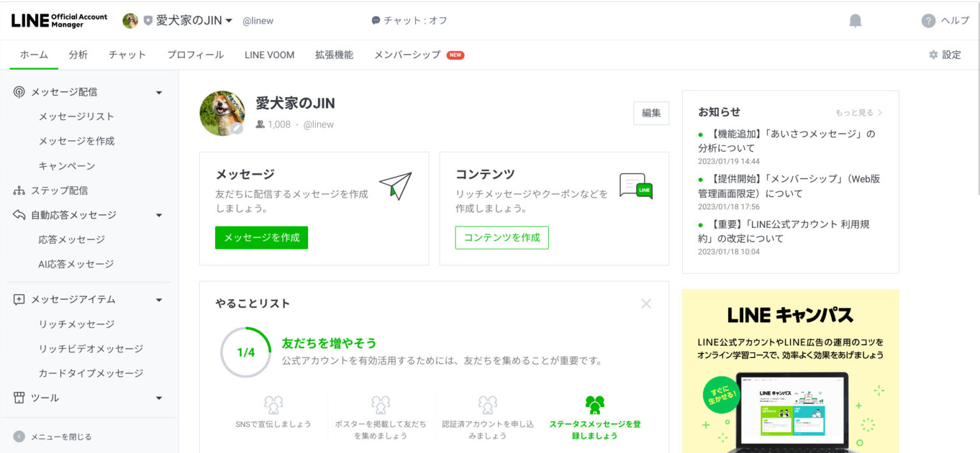Open the LINE VOOM tab
Image resolution: width=980 pixels, height=453 pixels.
coord(269,55)
